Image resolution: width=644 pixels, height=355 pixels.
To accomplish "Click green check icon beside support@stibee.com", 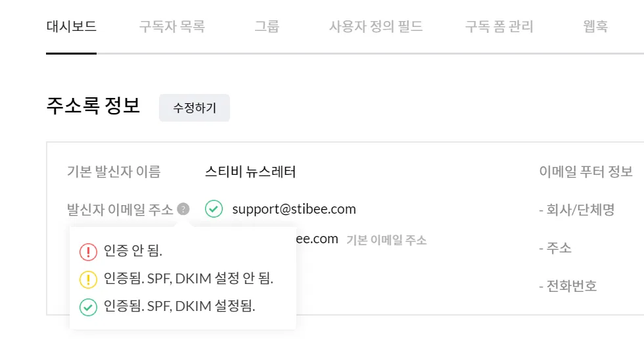I will [x=214, y=209].
